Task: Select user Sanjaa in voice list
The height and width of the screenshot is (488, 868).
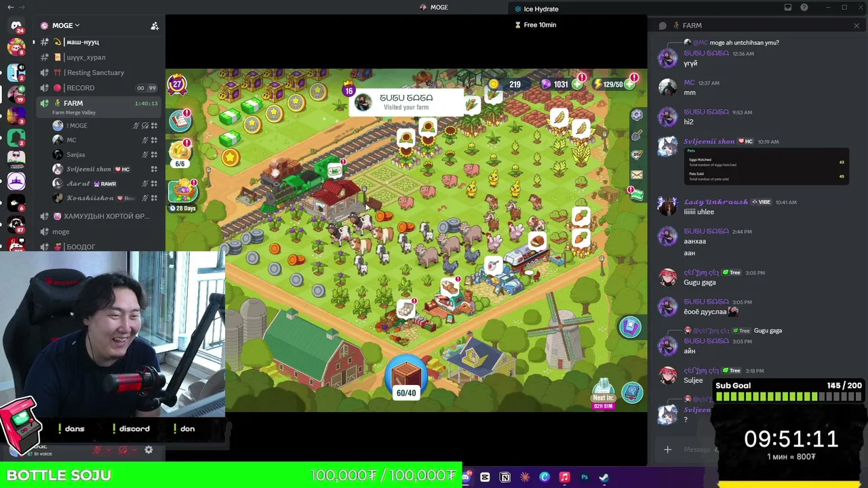Action: (75, 155)
